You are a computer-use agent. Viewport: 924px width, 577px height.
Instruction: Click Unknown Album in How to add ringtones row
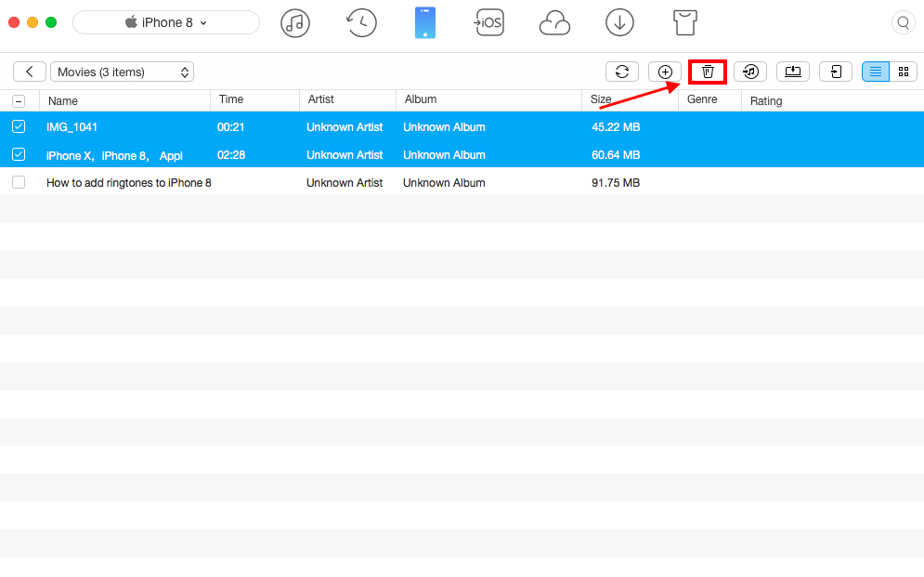tap(444, 183)
